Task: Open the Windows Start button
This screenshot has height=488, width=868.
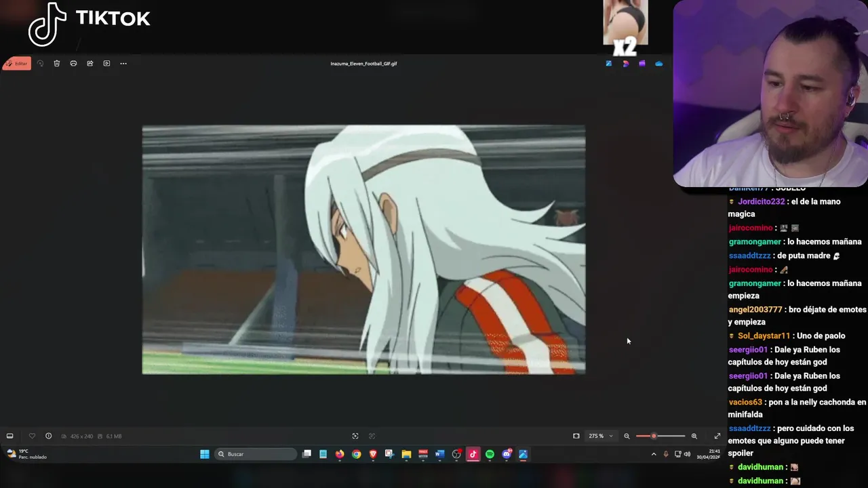Action: [205, 454]
